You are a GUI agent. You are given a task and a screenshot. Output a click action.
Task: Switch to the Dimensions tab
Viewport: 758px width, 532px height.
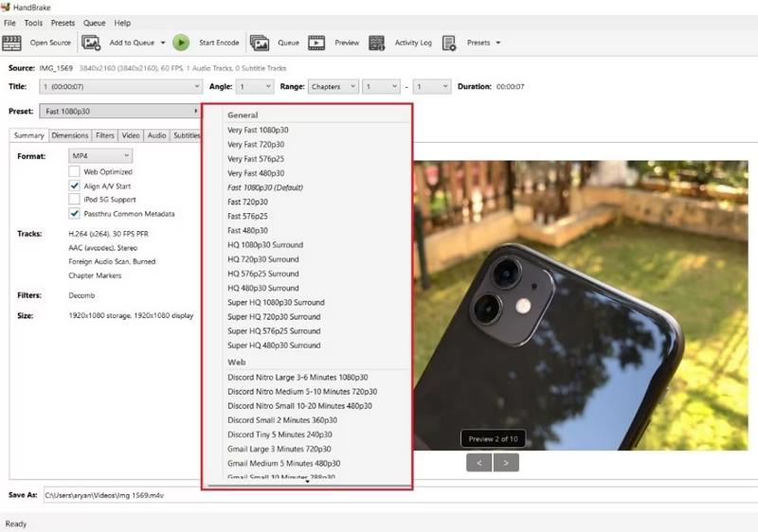pyautogui.click(x=70, y=135)
